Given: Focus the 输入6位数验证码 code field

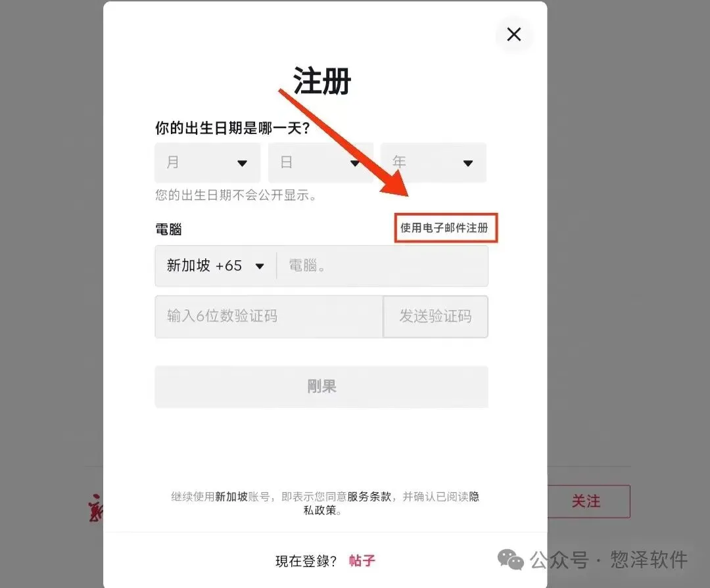Looking at the screenshot, I should coord(269,317).
